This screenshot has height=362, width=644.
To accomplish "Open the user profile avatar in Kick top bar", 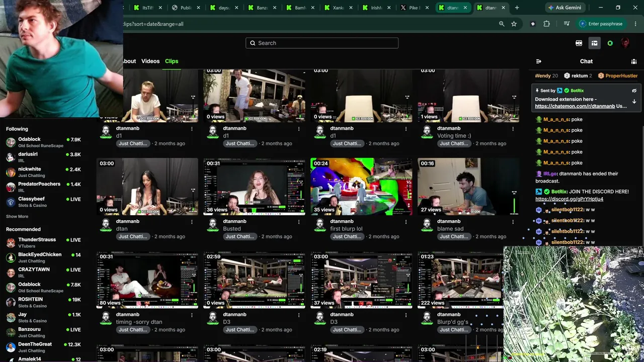I will click(x=625, y=43).
